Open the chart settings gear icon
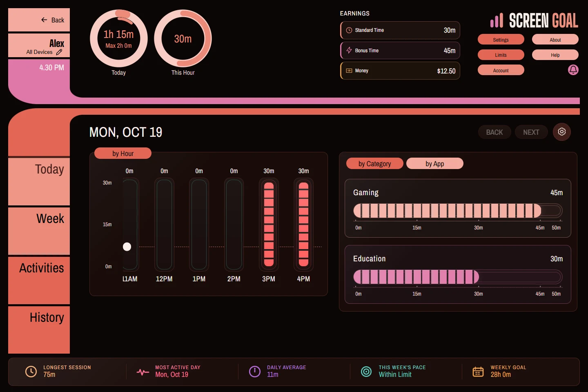This screenshot has width=588, height=392. click(x=562, y=132)
